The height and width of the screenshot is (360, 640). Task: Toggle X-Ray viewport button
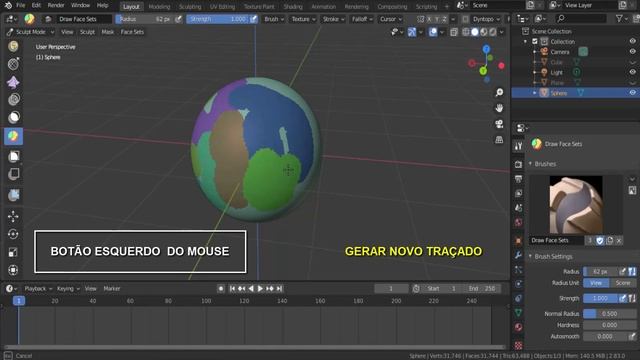tap(454, 32)
